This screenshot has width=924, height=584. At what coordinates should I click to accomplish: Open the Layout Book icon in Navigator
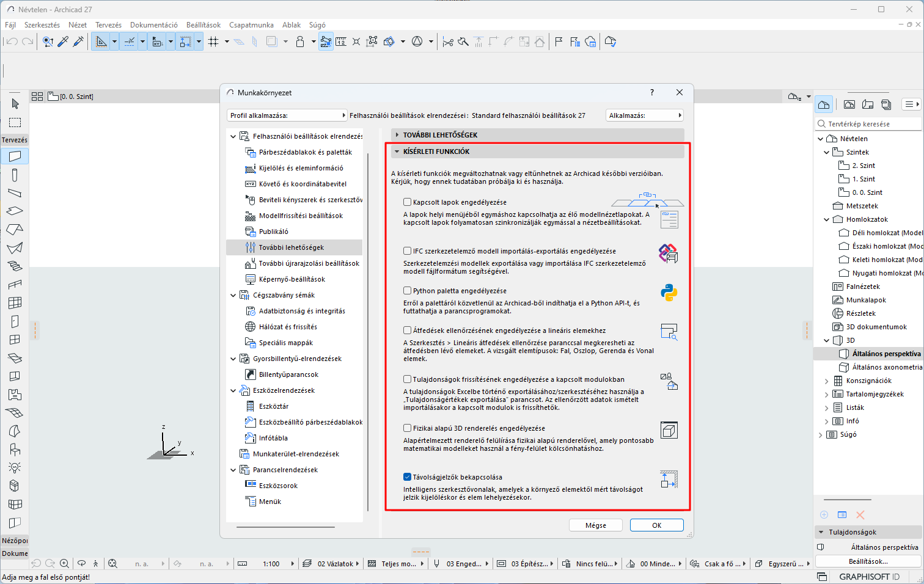(868, 104)
